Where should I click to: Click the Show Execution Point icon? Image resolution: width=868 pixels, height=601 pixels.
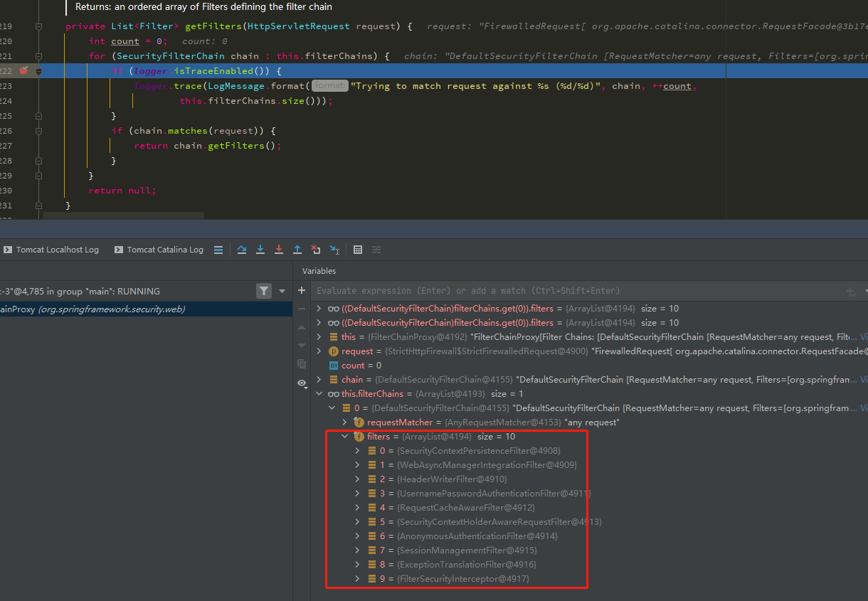click(218, 250)
